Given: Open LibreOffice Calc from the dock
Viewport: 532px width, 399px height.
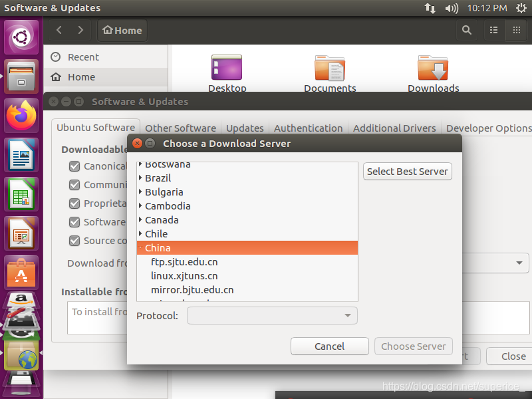Looking at the screenshot, I should click(x=21, y=194).
